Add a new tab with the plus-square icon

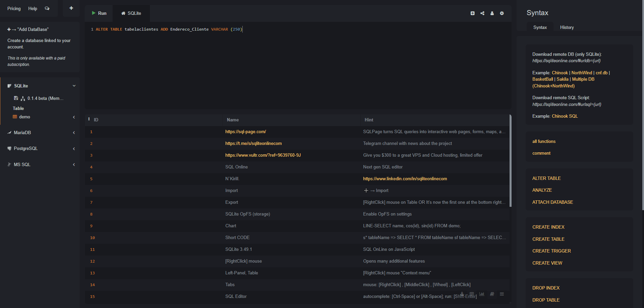point(473,13)
